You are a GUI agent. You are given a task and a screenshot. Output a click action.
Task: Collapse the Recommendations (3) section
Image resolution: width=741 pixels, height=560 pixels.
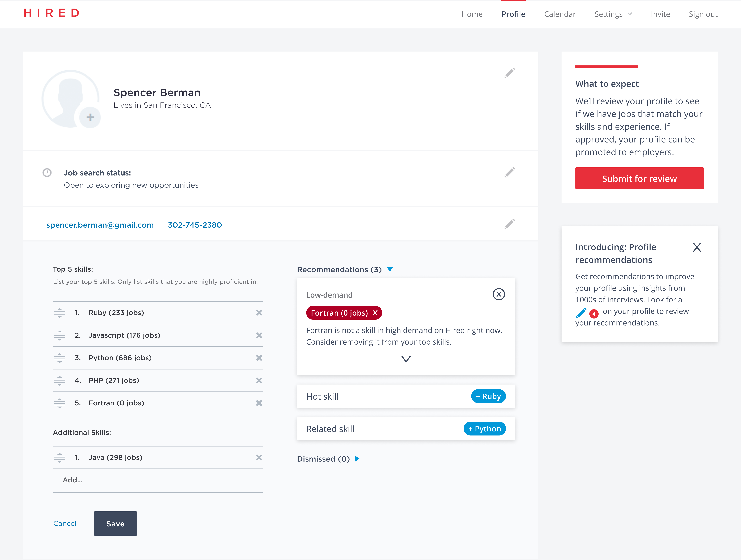tap(390, 269)
